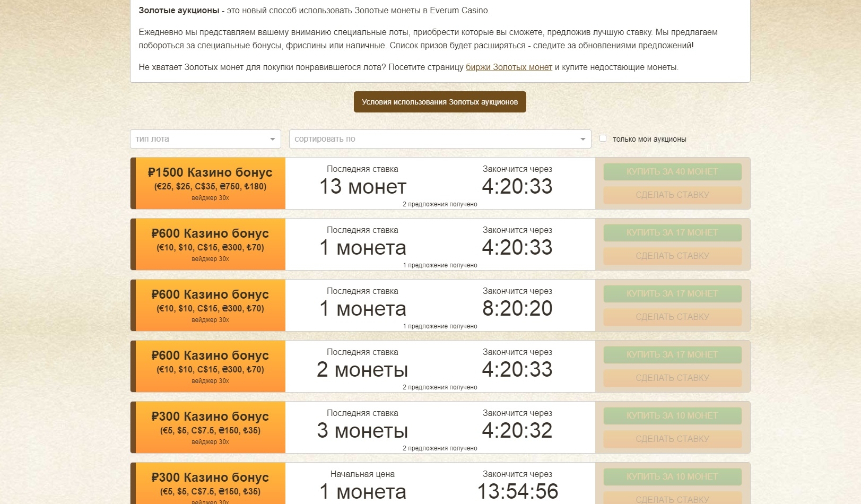
Task: Make a bid on ₽600 lot with 2 монеты
Action: click(x=672, y=378)
